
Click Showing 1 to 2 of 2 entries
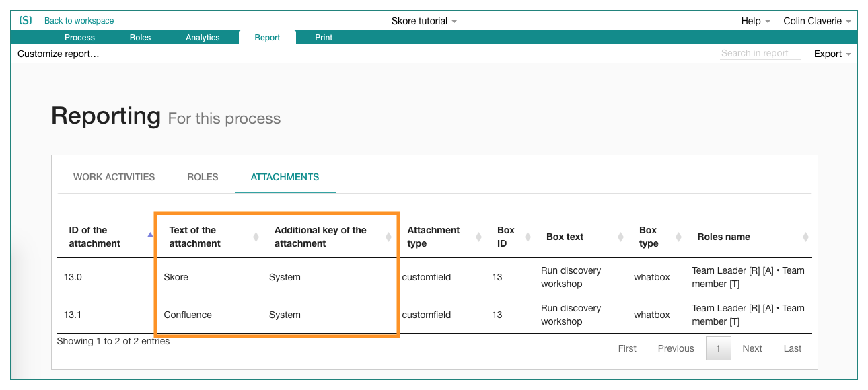click(113, 341)
